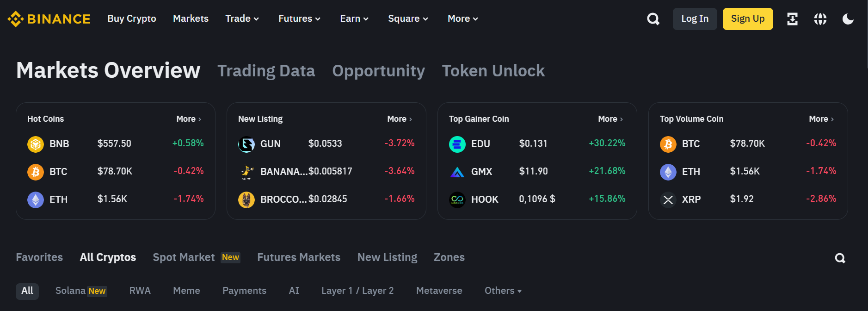This screenshot has width=868, height=311.
Task: Select the Markets Overview tab
Action: [x=108, y=70]
